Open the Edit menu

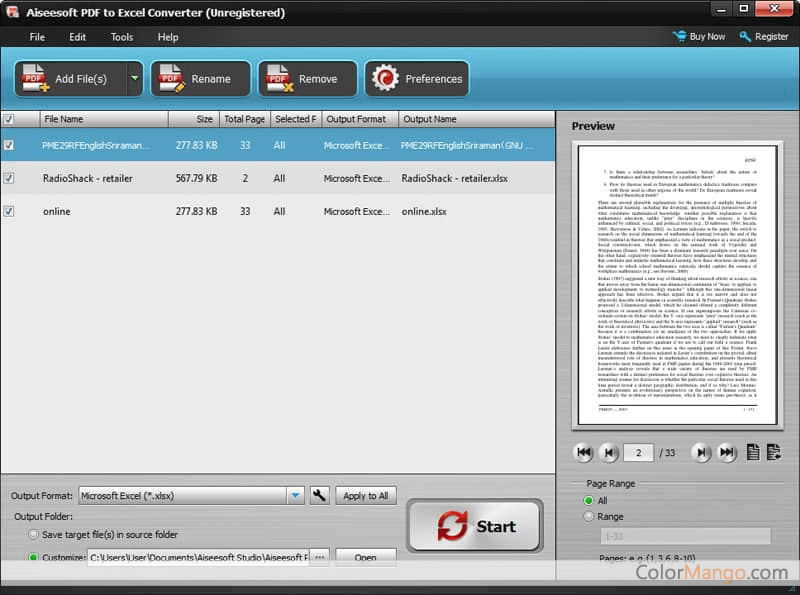[x=77, y=37]
